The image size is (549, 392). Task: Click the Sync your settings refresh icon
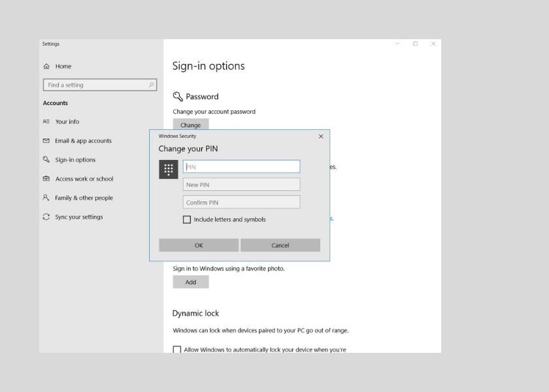(46, 216)
